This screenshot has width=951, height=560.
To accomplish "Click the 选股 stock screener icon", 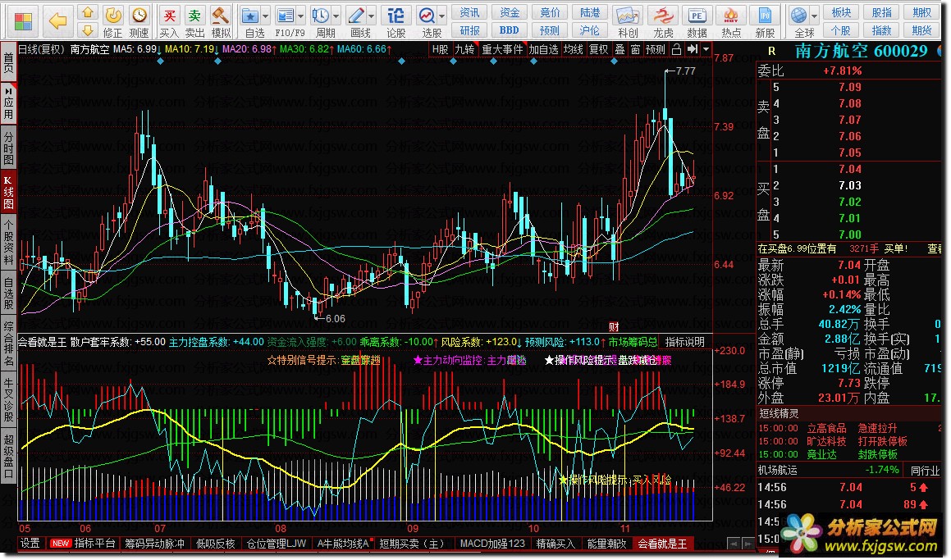I will click(x=427, y=15).
